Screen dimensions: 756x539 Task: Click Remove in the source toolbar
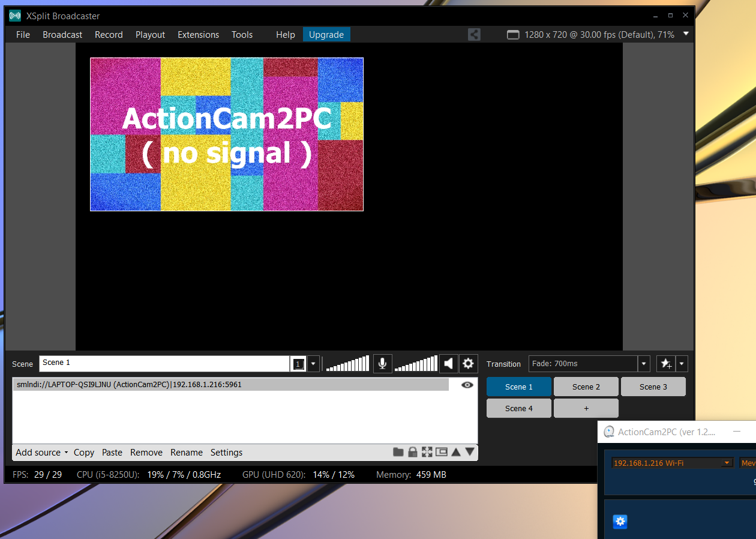pos(146,453)
